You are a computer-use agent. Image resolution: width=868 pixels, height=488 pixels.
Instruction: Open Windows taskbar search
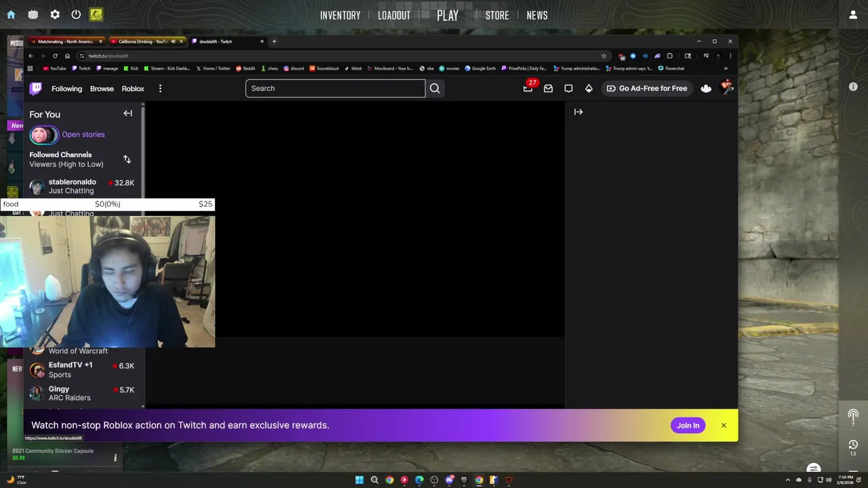point(374,480)
